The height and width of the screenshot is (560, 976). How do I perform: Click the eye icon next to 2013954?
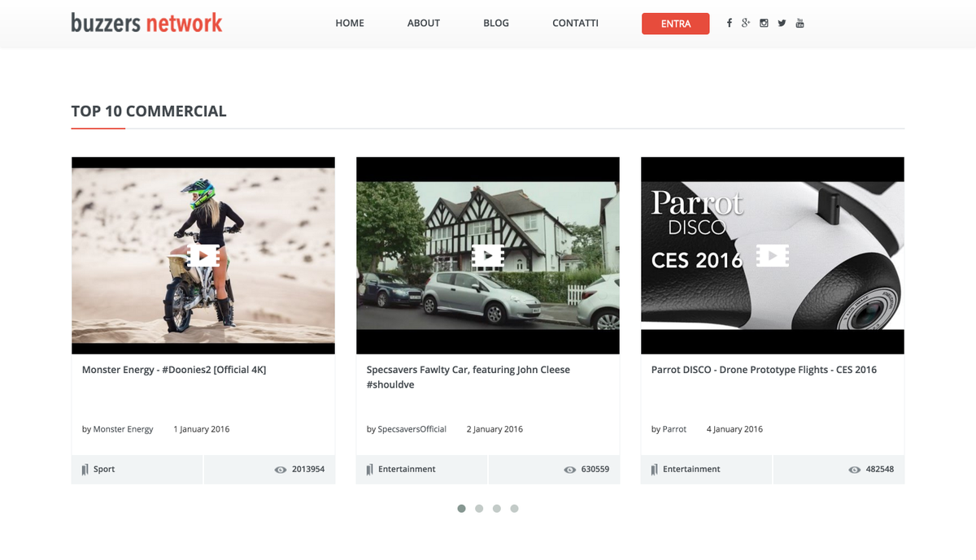point(281,470)
